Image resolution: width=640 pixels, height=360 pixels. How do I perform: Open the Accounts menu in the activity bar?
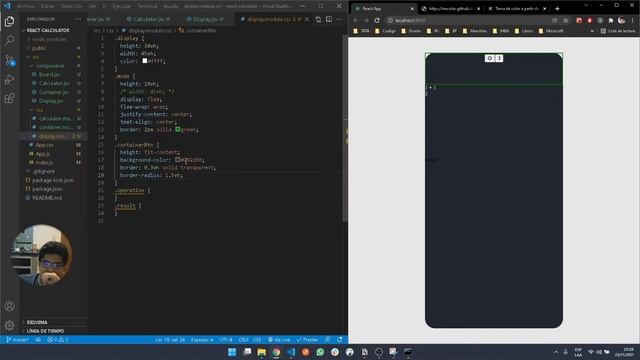9,306
